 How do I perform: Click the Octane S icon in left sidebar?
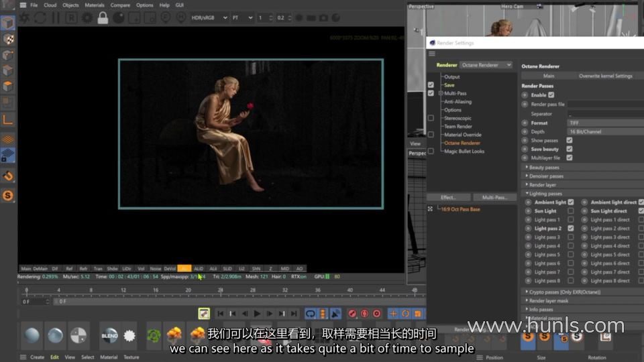click(x=8, y=196)
